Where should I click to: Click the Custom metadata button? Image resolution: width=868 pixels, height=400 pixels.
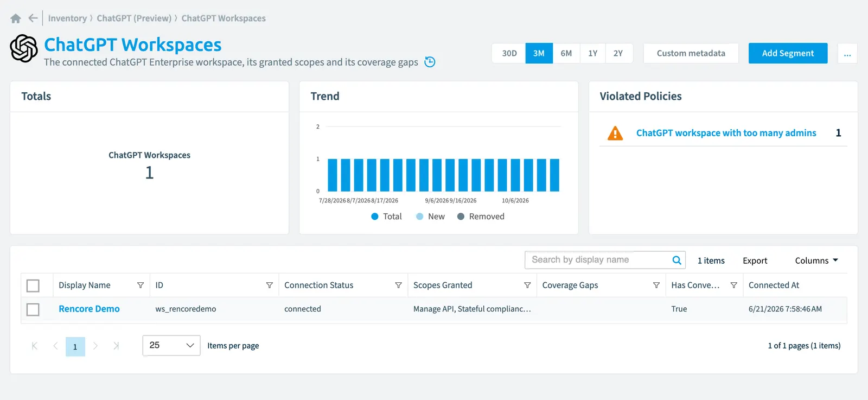(x=691, y=53)
